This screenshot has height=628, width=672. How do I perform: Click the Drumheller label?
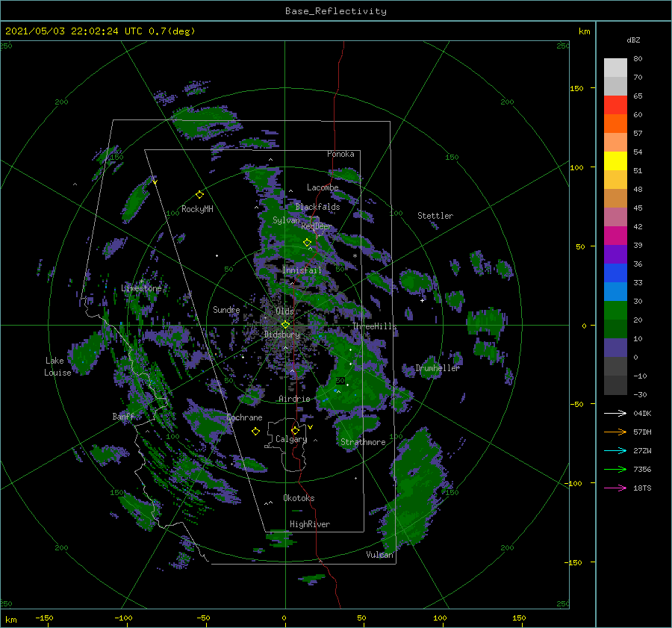tap(437, 368)
